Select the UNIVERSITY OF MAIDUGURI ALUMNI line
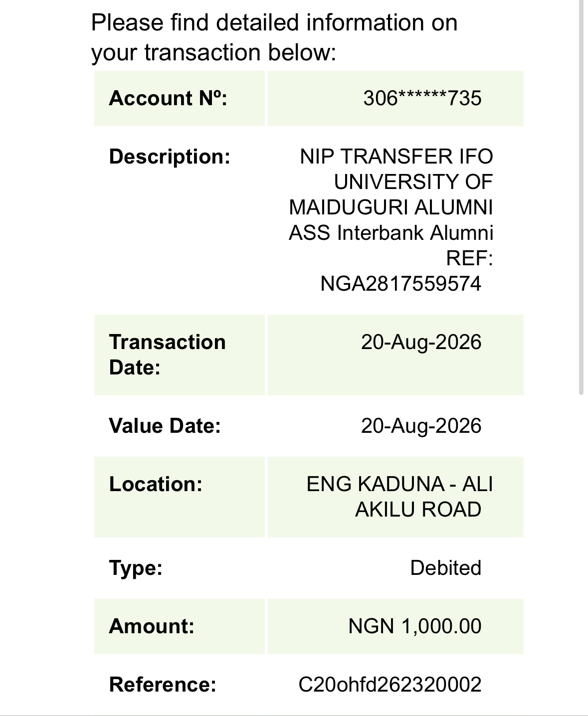The width and height of the screenshot is (588, 716). click(391, 194)
